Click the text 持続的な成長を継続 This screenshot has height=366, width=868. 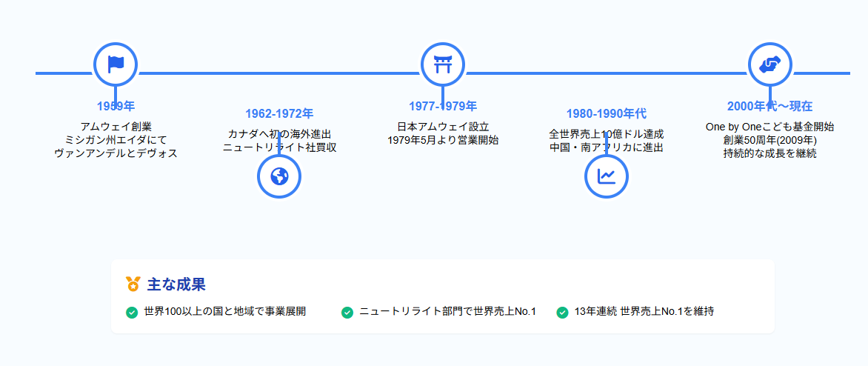pyautogui.click(x=770, y=153)
